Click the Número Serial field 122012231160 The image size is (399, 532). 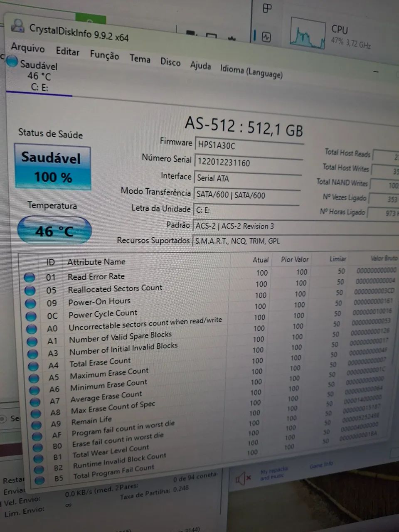248,163
